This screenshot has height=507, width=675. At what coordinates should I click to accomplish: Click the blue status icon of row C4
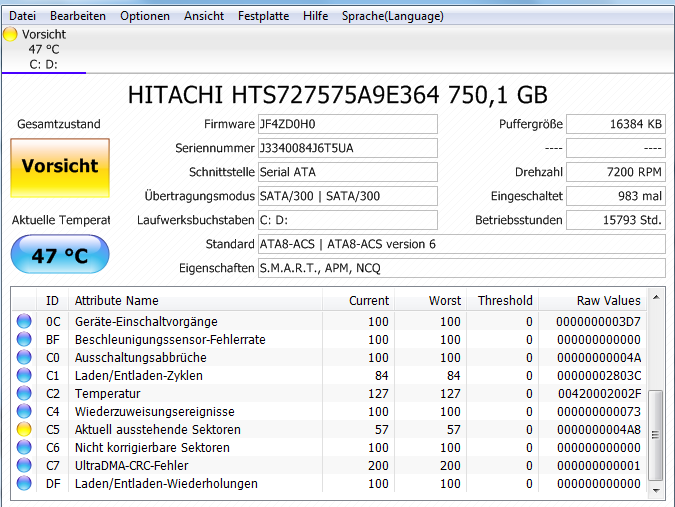[x=24, y=411]
